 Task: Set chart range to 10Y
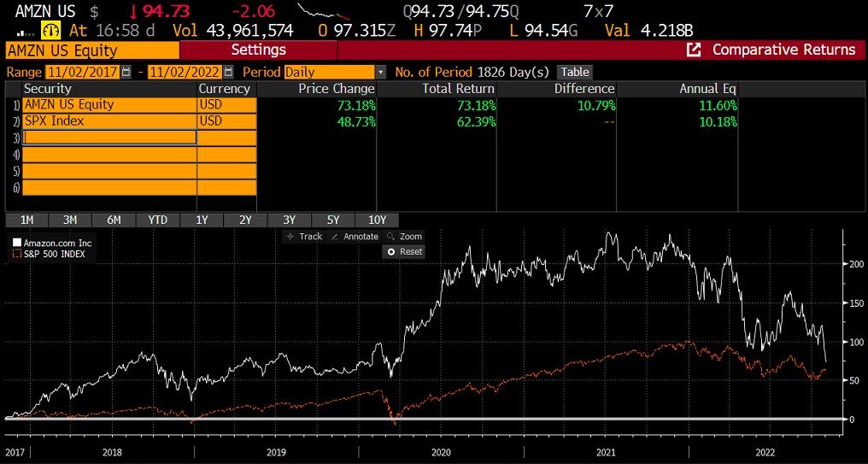point(377,220)
